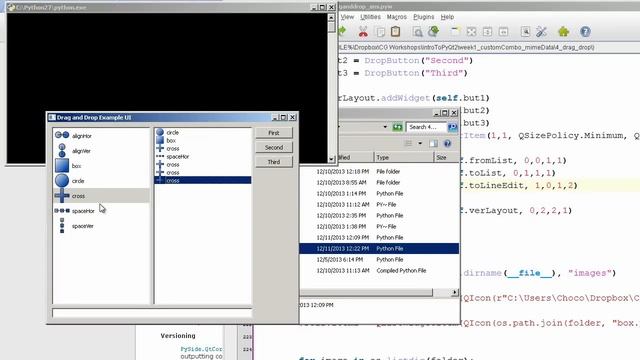Select the box item in right list
The width and height of the screenshot is (640, 360).
(203, 140)
